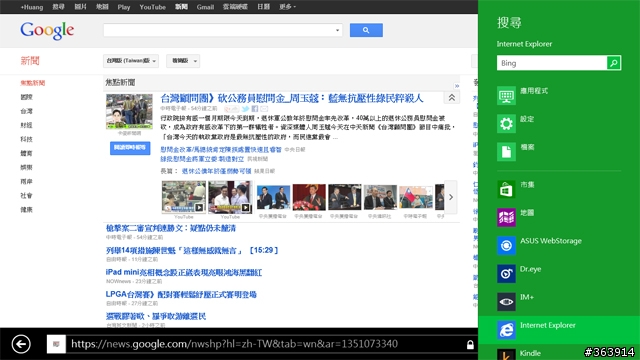Open Gmail in the Google bar
The image size is (640, 360).
point(205,7)
